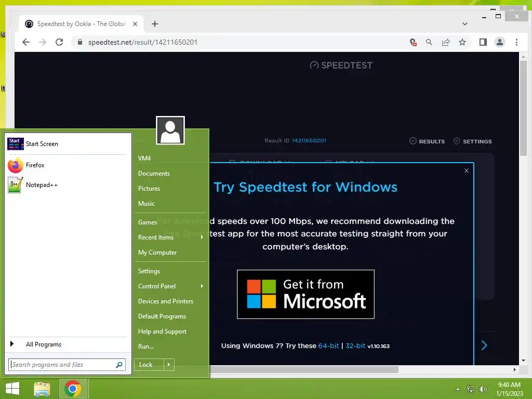Expand All Programs
The image size is (532, 399).
point(68,344)
